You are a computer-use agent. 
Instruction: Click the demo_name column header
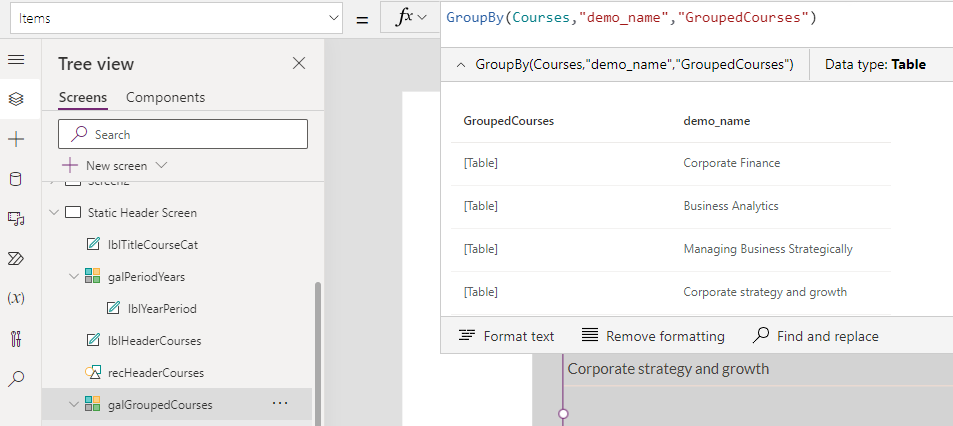point(717,121)
